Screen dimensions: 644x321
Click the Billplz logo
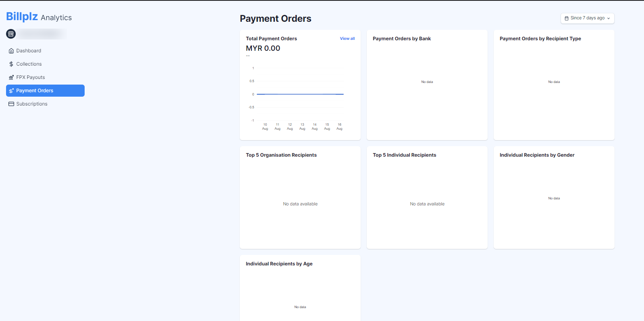tap(22, 17)
